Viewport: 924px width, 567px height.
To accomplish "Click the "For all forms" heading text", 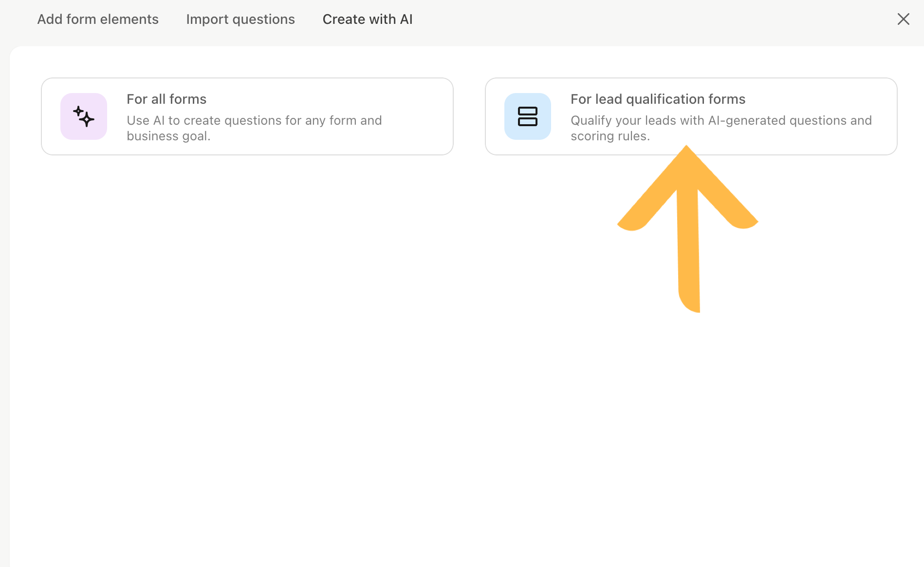I will (166, 99).
